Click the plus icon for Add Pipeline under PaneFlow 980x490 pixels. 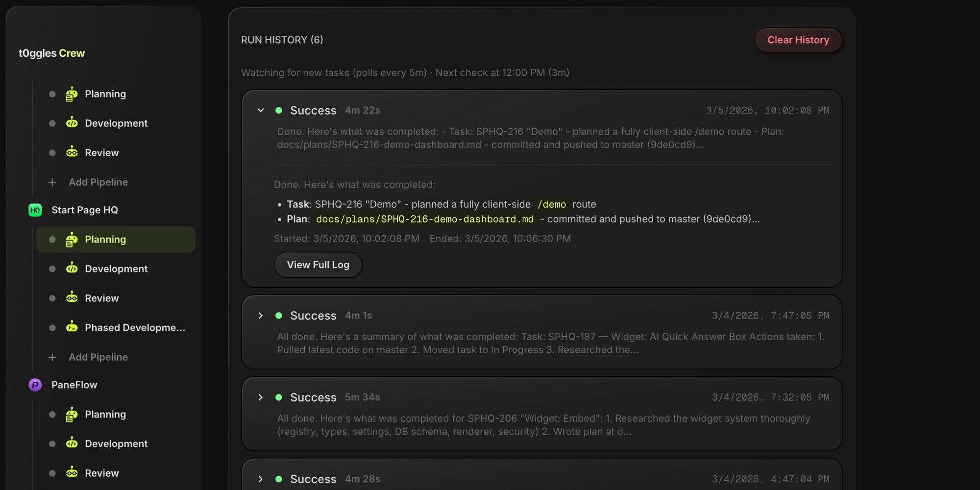[x=52, y=357]
